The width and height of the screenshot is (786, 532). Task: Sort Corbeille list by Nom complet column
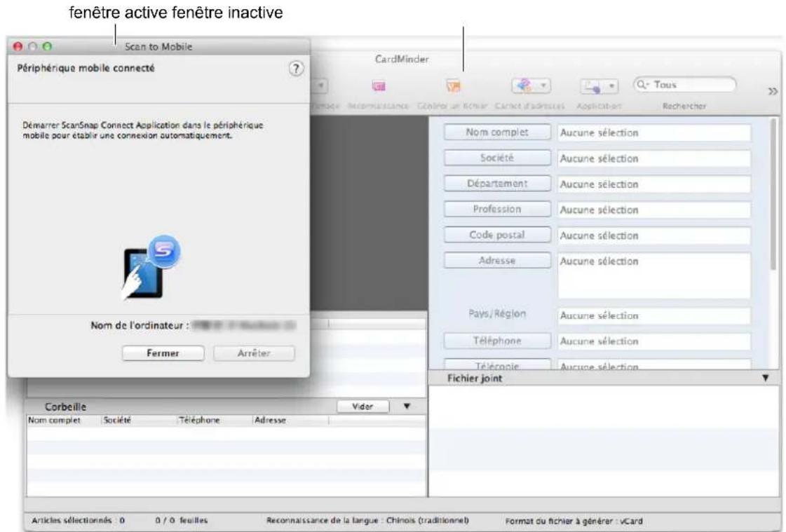click(64, 421)
